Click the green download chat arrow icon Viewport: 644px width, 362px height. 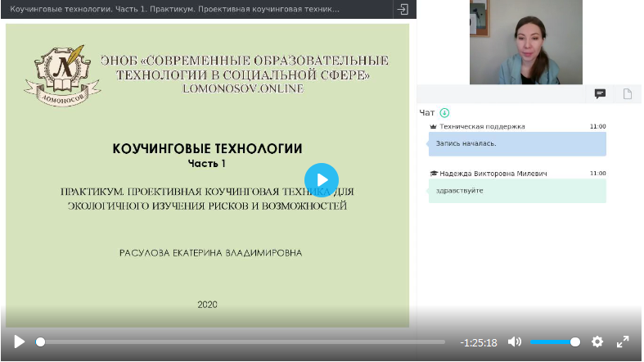(x=444, y=113)
